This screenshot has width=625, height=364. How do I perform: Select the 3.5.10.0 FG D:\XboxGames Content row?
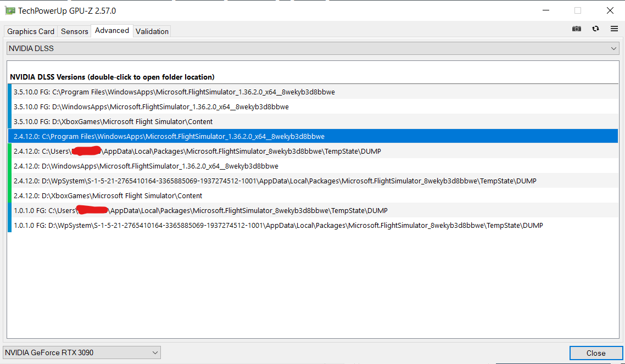[313, 121]
